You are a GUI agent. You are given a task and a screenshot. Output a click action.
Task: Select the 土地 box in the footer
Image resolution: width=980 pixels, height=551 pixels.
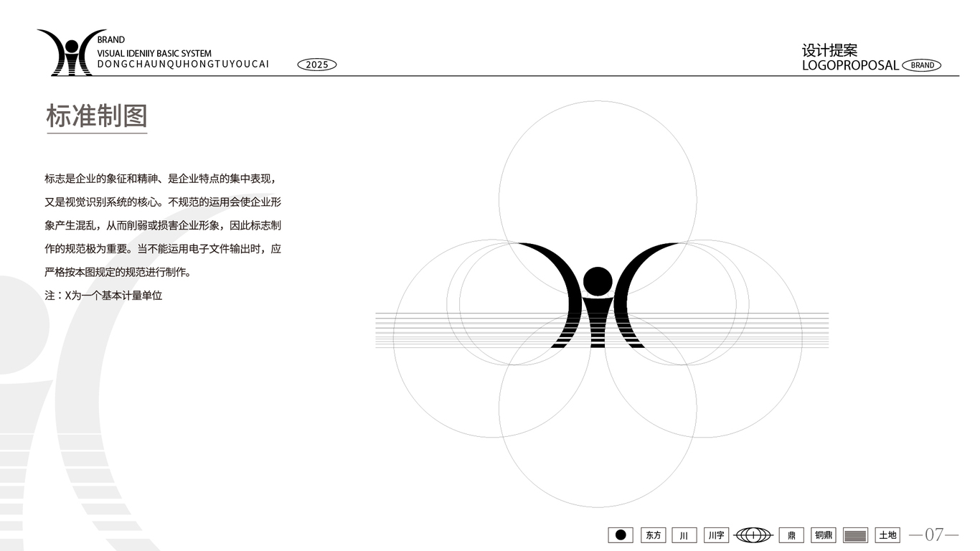pos(887,535)
